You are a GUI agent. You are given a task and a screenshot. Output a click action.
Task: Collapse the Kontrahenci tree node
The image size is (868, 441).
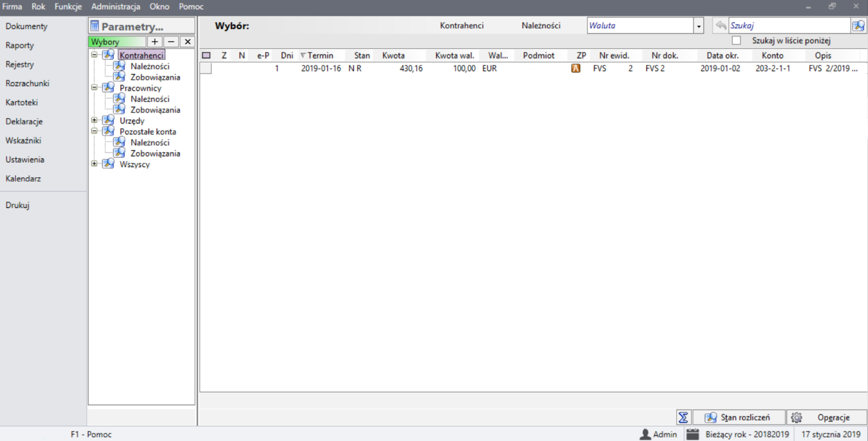[94, 55]
